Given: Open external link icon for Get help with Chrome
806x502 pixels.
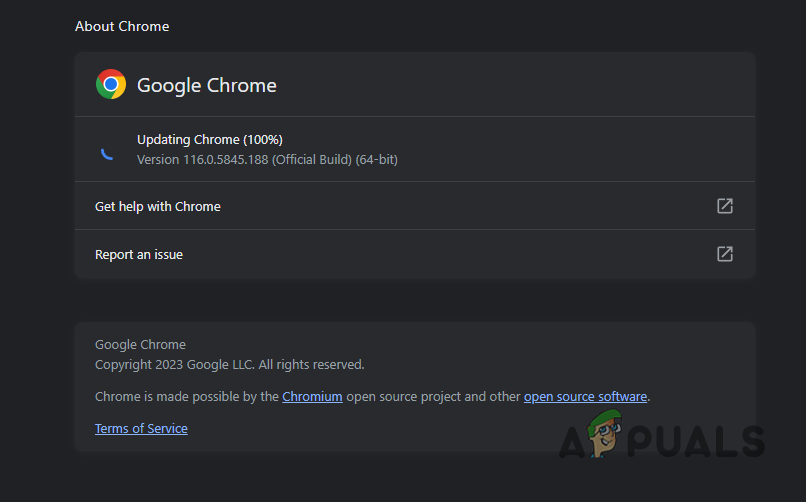Looking at the screenshot, I should (x=725, y=206).
